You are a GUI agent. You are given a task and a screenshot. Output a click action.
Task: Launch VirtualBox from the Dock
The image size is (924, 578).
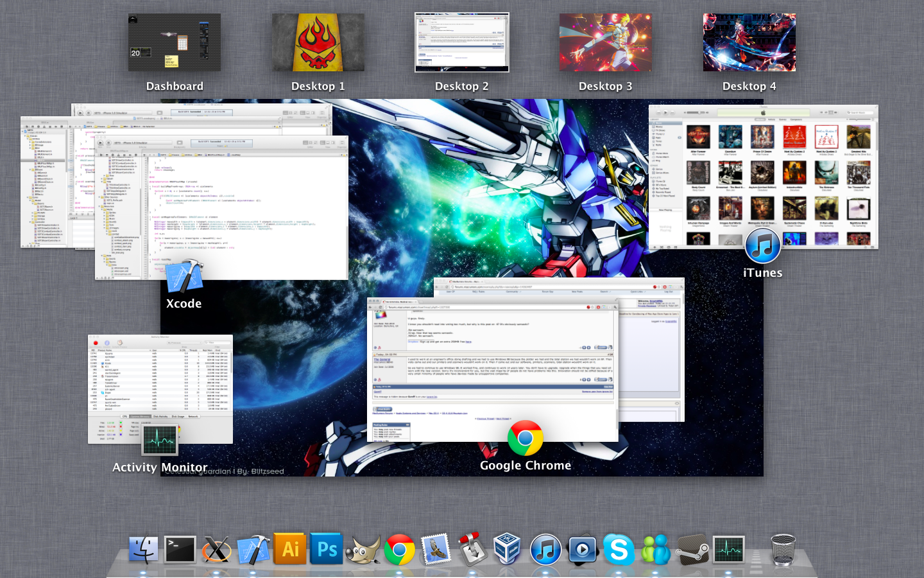508,550
